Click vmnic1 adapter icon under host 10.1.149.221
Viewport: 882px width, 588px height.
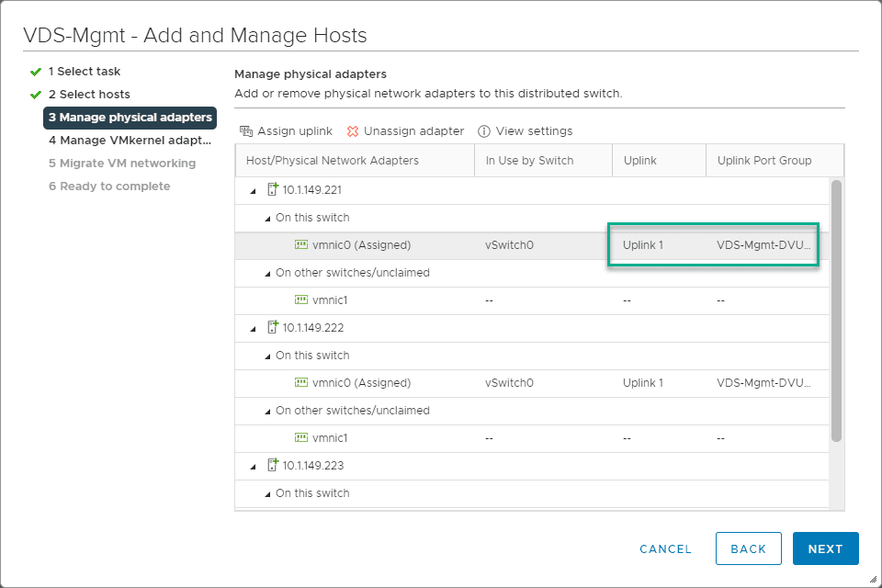(x=301, y=300)
